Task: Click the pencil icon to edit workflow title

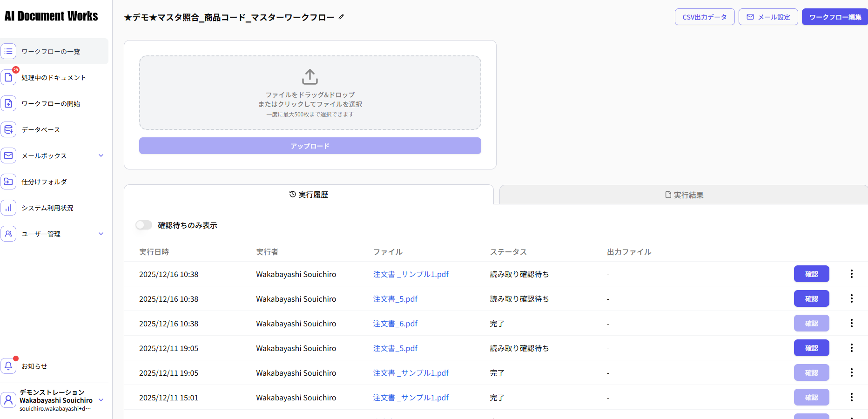Action: point(341,17)
